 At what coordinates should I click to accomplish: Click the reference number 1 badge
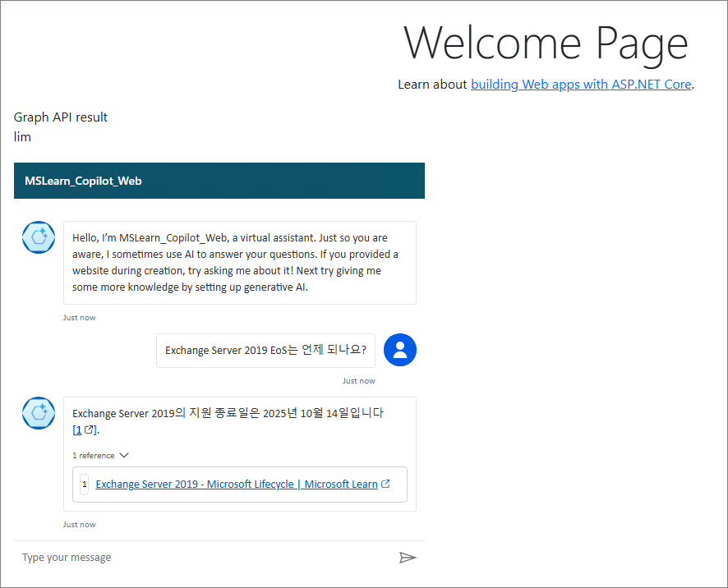pos(84,484)
